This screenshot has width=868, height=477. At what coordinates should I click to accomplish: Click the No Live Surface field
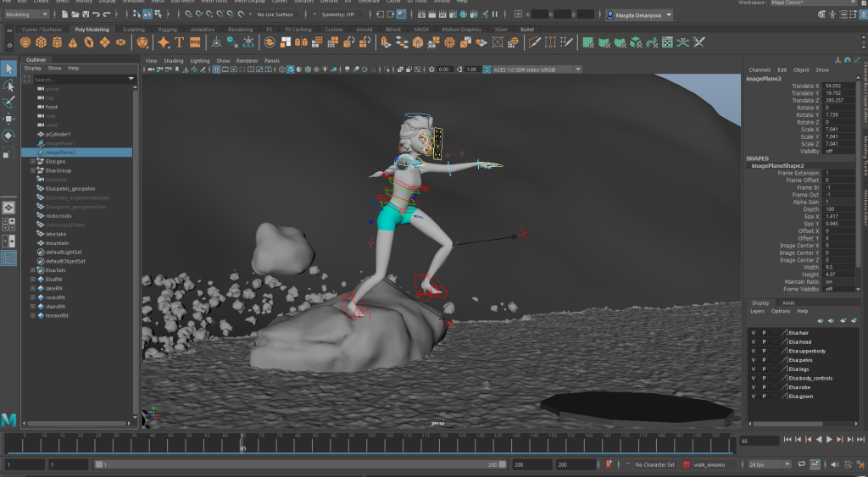click(x=275, y=14)
